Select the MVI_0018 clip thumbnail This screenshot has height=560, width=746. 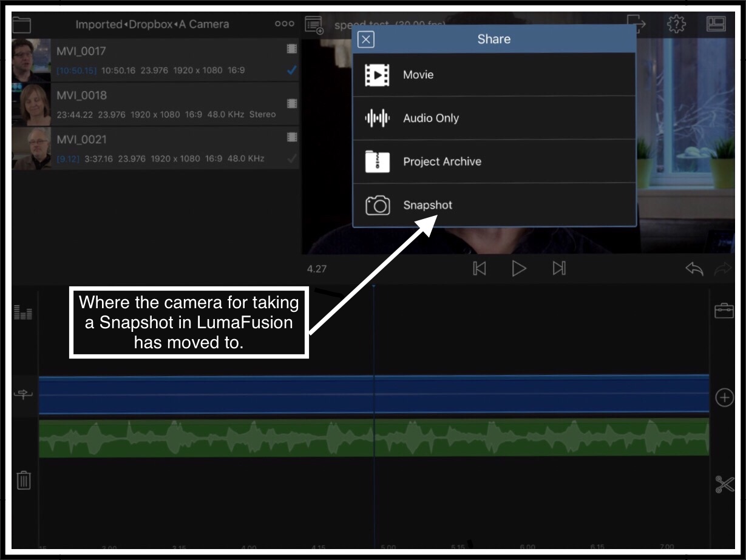(31, 104)
